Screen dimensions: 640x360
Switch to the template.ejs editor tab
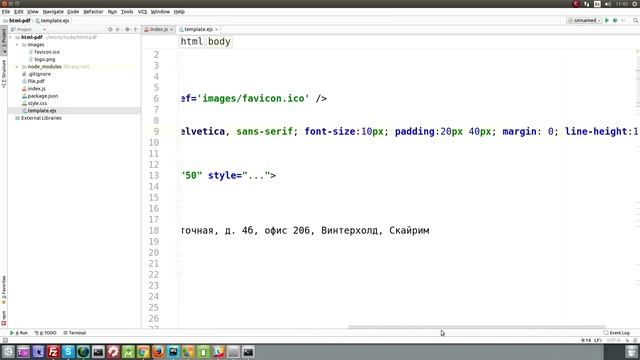pyautogui.click(x=198, y=29)
